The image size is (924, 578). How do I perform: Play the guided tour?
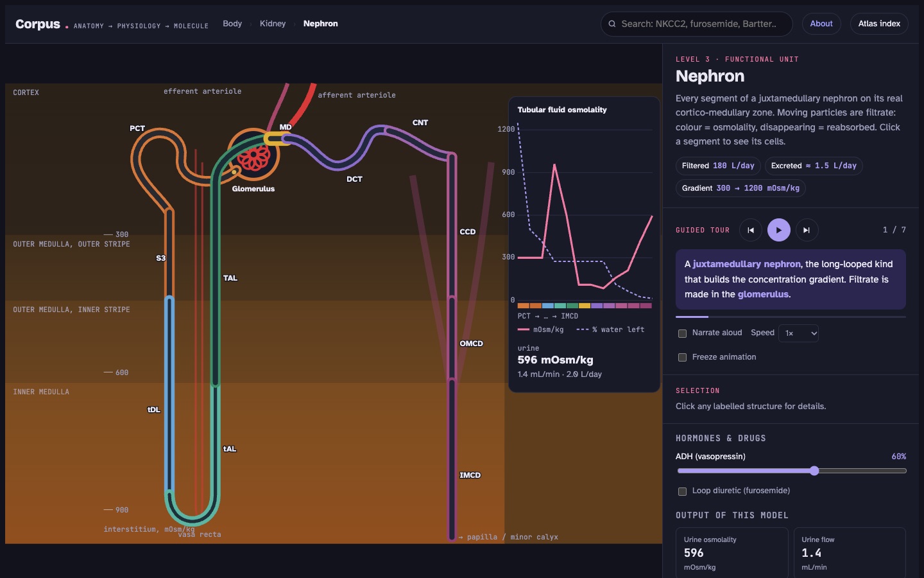tap(779, 230)
